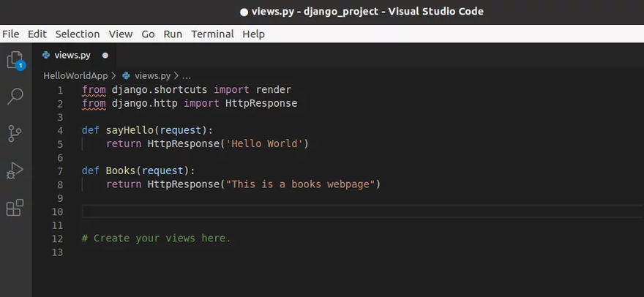Select the views.py editor tab
Image resolution: width=644 pixels, height=297 pixels.
click(72, 56)
